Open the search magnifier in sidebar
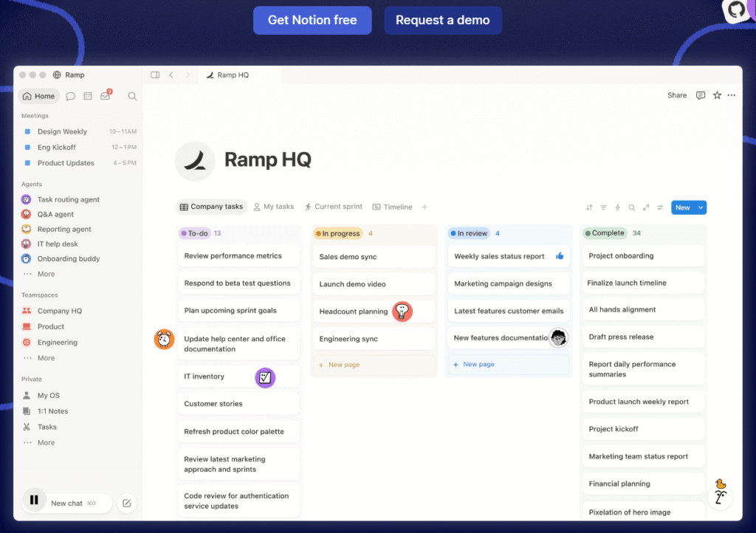Screen dimensions: 756x533 [x=132, y=97]
